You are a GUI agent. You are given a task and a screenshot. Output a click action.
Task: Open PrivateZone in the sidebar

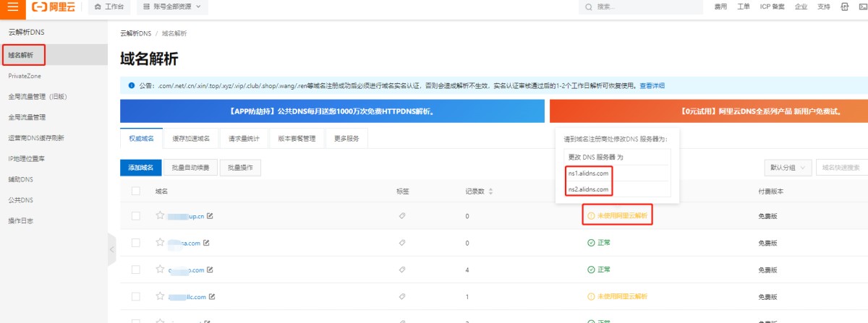(x=25, y=75)
